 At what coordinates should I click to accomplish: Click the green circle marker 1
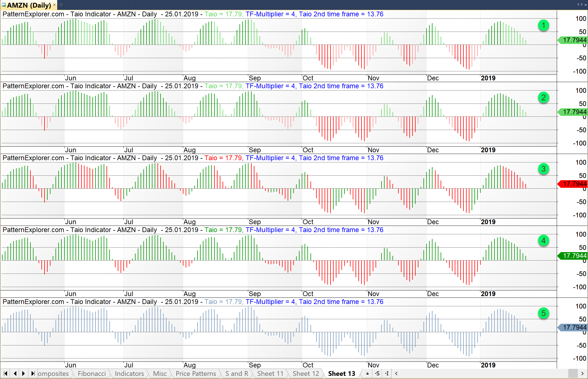543,25
